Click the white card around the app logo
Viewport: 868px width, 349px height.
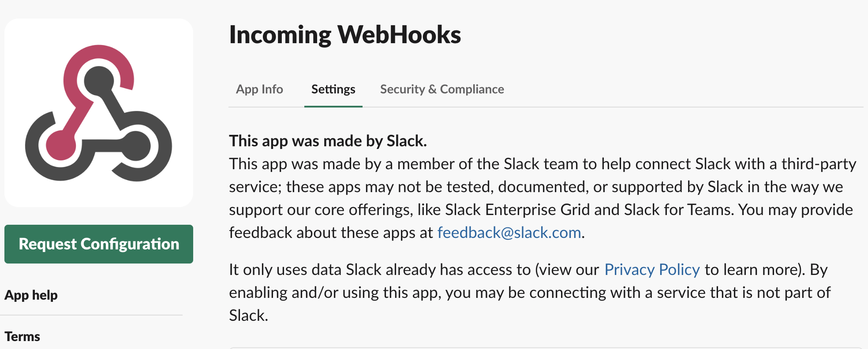pos(99,113)
